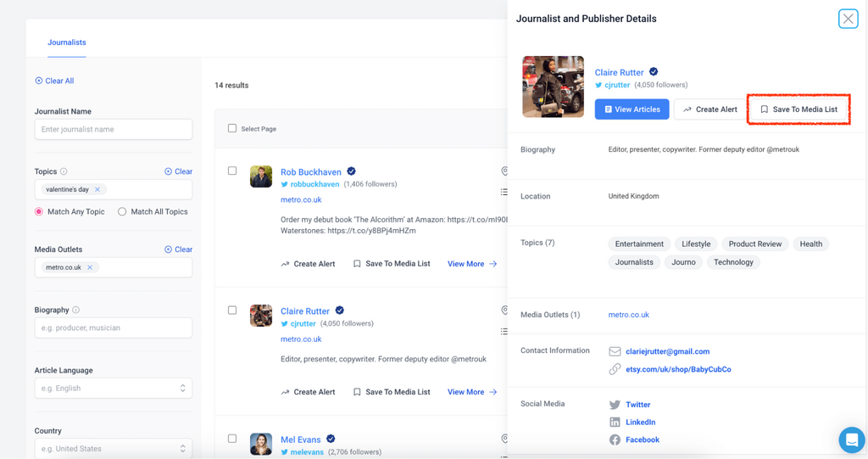Screen dimensions: 868x459
Task: Close the Journalist and Publisher Details panel
Action: point(848,19)
